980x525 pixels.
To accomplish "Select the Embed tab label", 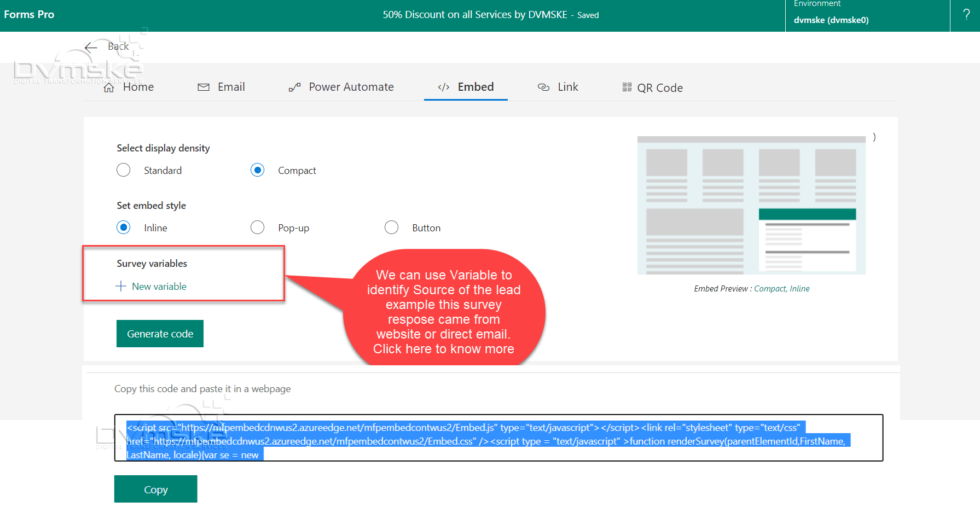I will pyautogui.click(x=475, y=87).
